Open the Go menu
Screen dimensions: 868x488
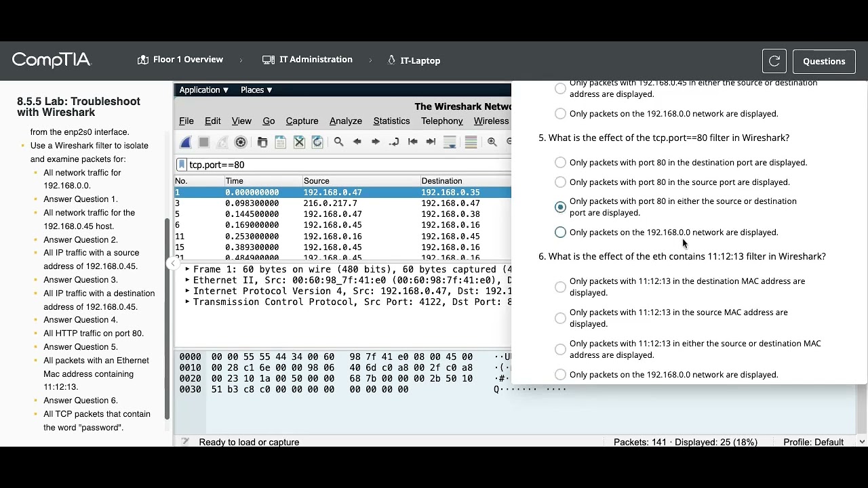(x=269, y=121)
